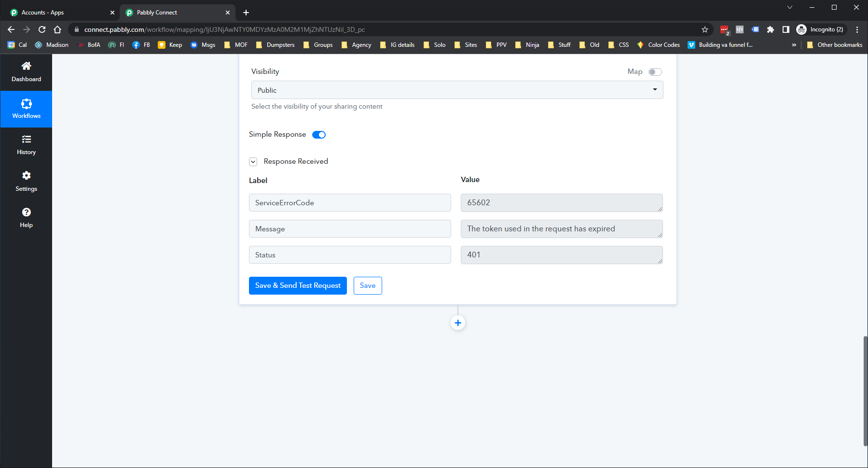Open the BofA bookmark
The width and height of the screenshot is (868, 468).
point(89,45)
